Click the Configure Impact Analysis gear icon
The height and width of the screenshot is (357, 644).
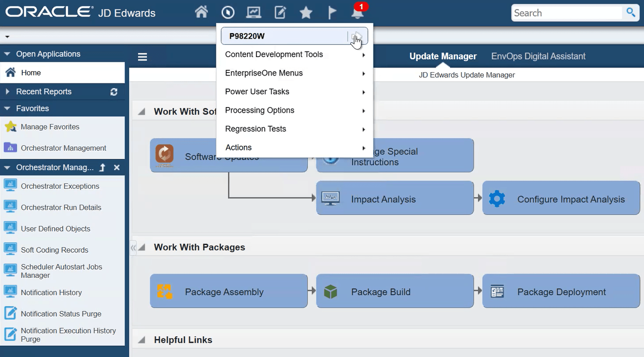497,199
